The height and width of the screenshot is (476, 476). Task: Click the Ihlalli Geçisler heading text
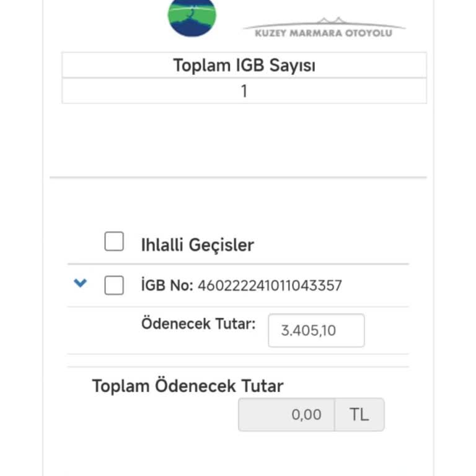tap(197, 245)
